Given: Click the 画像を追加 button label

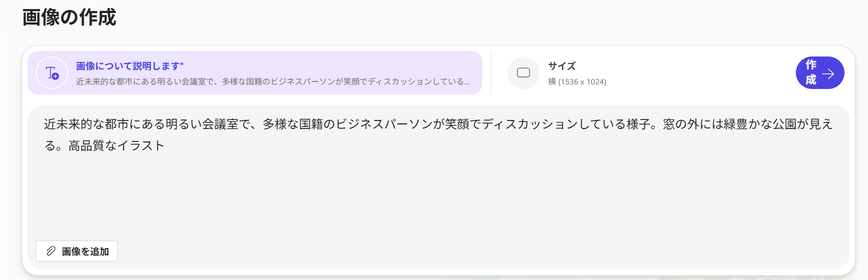Looking at the screenshot, I should [85, 251].
